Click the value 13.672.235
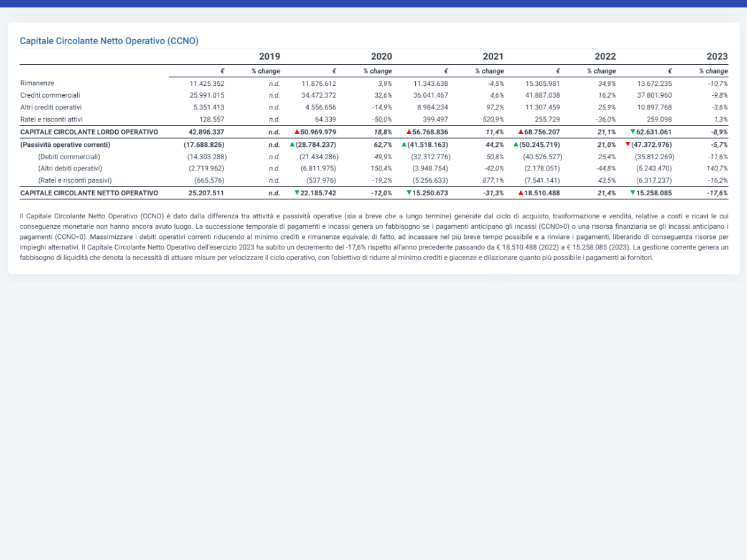Image resolution: width=747 pixels, height=560 pixels. (x=655, y=83)
